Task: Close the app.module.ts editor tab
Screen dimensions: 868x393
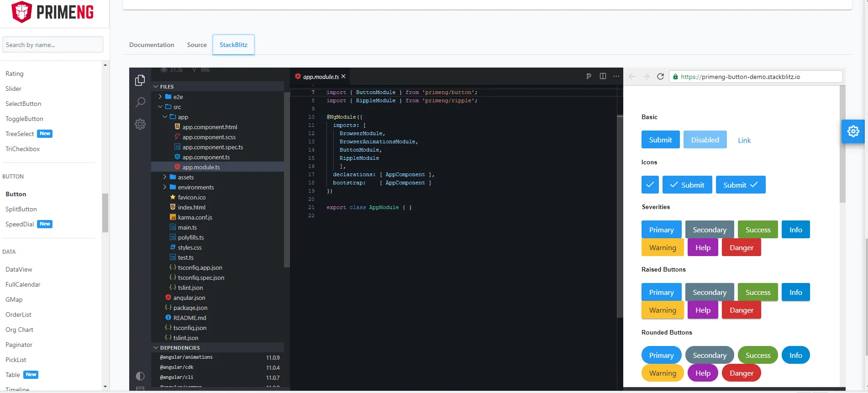Action: [x=343, y=76]
